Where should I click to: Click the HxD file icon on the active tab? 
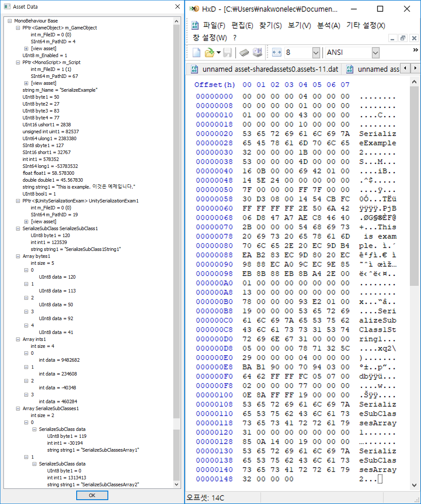point(194,68)
